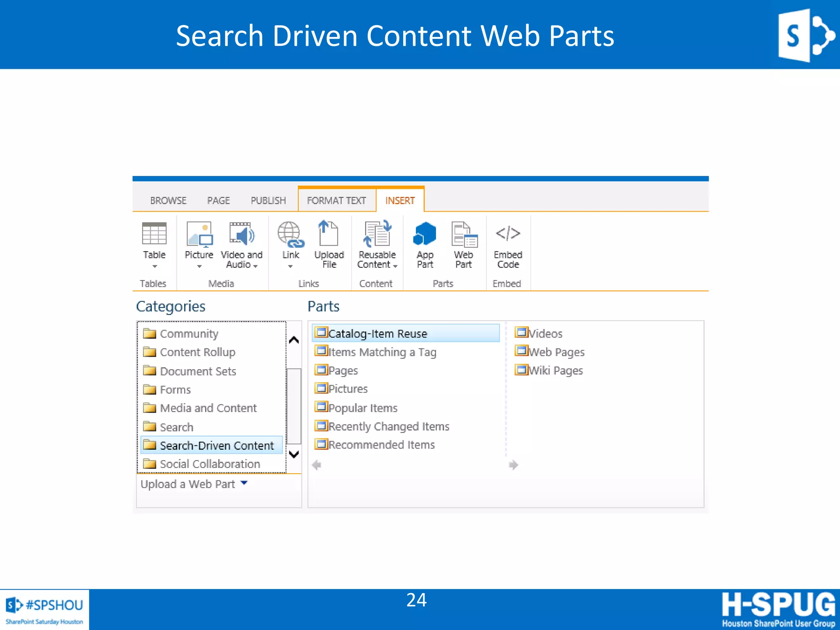This screenshot has height=630, width=840.
Task: Click the Popular Items web part icon
Action: (x=321, y=406)
